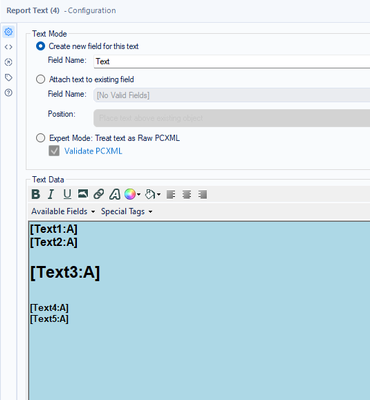Align text right
370x400 pixels.
[202, 194]
